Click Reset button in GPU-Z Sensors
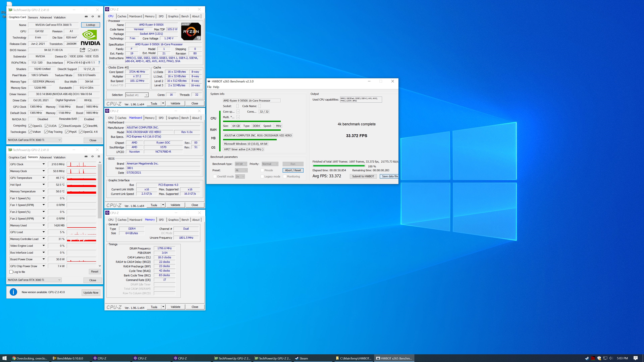Viewport: 644px width, 362px height. click(94, 271)
